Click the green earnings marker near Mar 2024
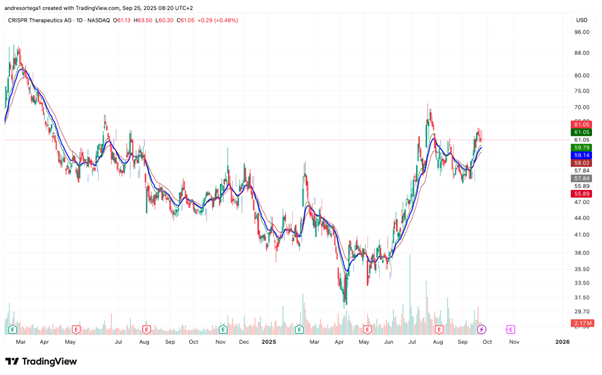Viewport: 602px width, 375px height. coord(13,329)
